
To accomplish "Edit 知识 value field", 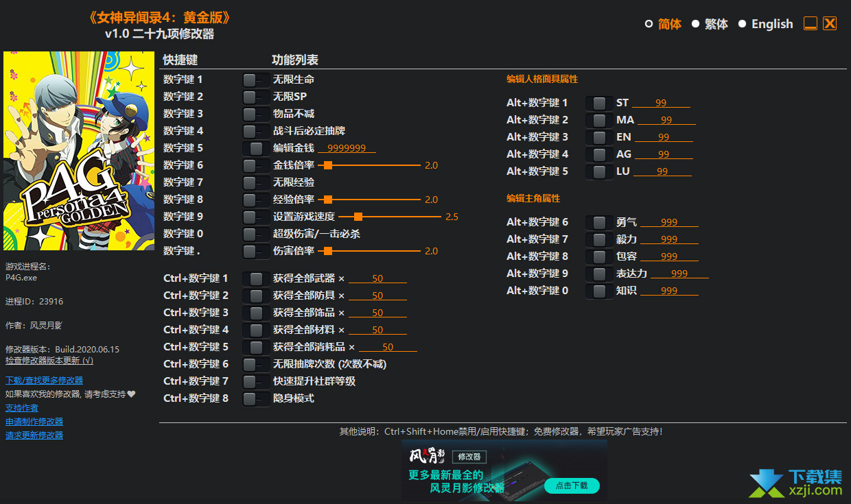I will click(x=669, y=291).
